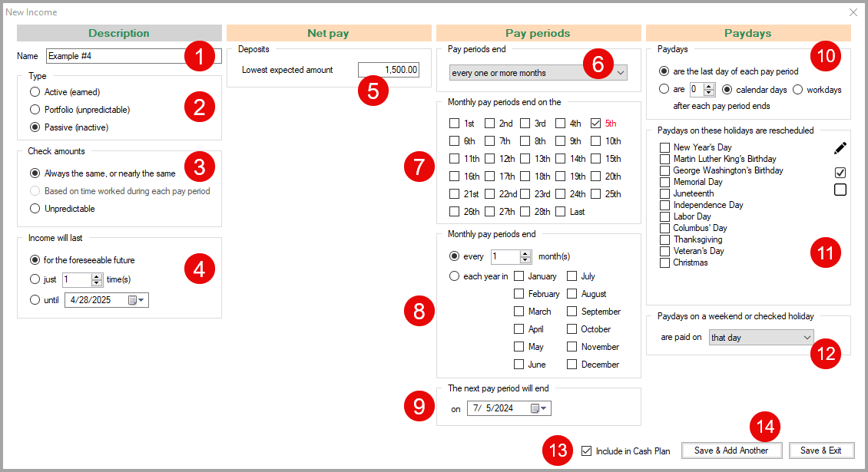
Task: Click the Pay periods section header
Action: pos(538,33)
